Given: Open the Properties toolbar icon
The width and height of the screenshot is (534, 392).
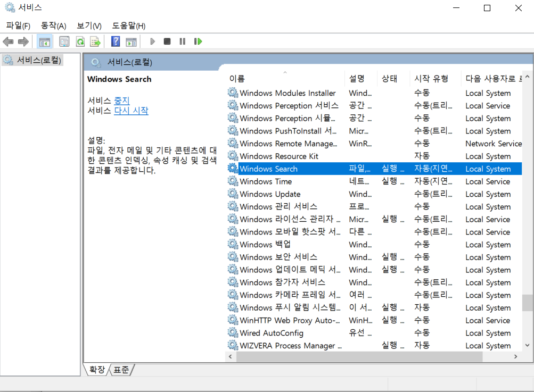Looking at the screenshot, I should [64, 41].
